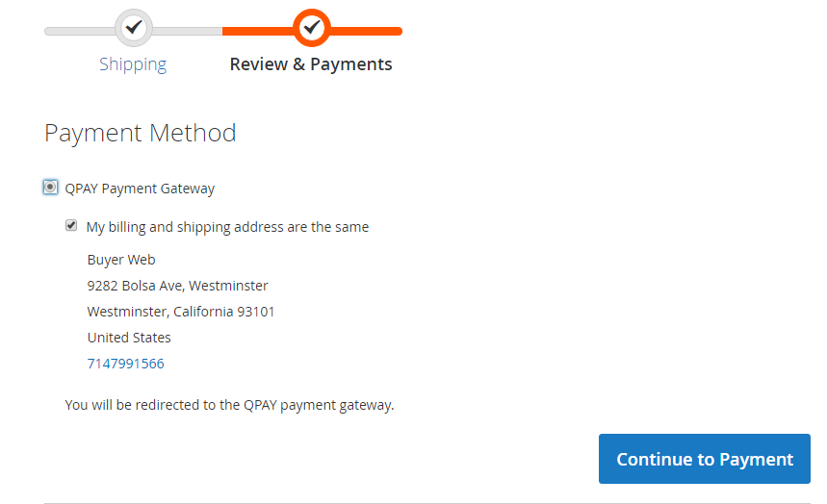Image resolution: width=827 pixels, height=504 pixels.
Task: Select the QPAY Payment Gateway radio button
Action: (51, 188)
